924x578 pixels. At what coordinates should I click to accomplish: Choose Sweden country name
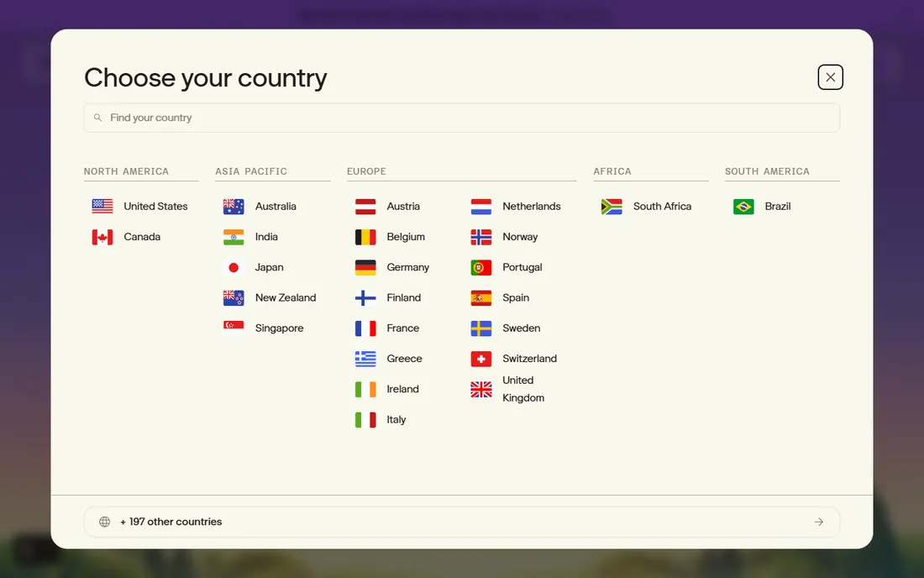point(521,328)
